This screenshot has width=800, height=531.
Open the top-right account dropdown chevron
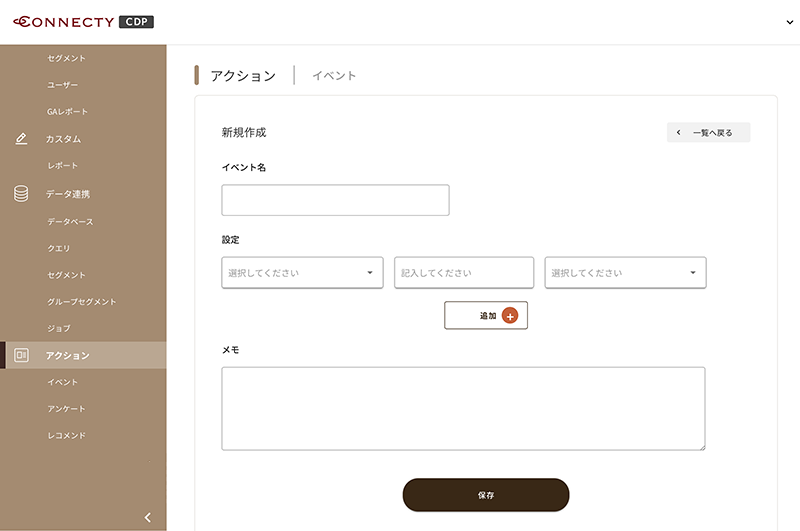click(x=789, y=22)
